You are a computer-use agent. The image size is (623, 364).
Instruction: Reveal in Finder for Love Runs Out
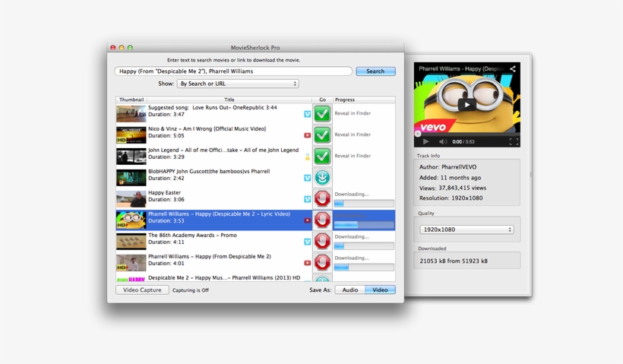(353, 113)
